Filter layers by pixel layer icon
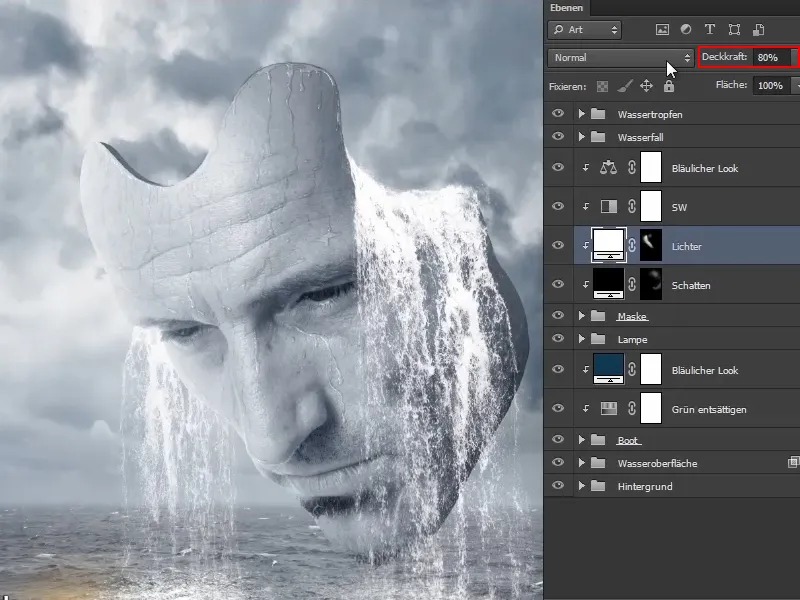800x600 pixels. [662, 30]
